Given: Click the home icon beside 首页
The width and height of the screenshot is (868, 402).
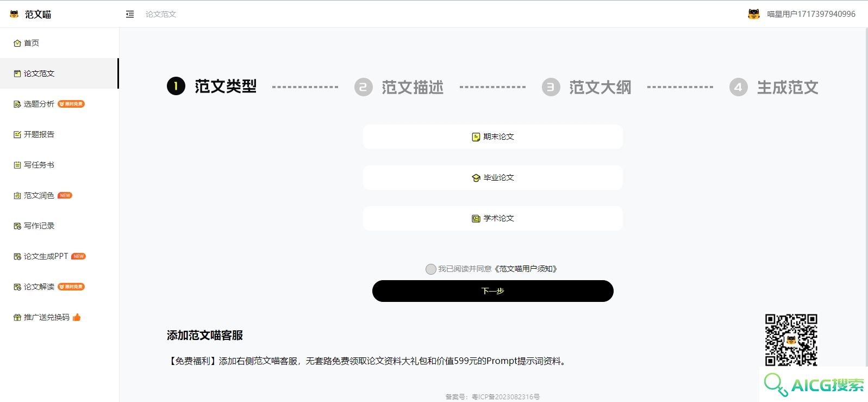Looking at the screenshot, I should click(17, 43).
